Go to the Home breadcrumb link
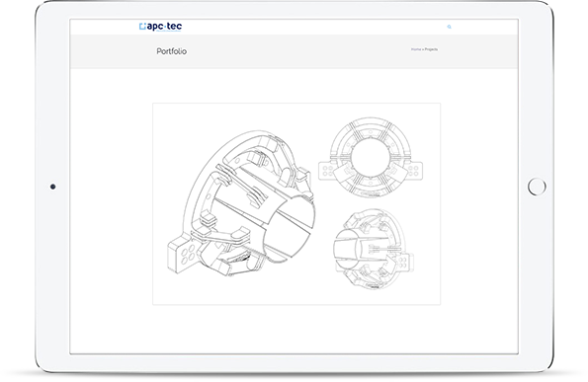This screenshot has width=588, height=382. coord(415,49)
